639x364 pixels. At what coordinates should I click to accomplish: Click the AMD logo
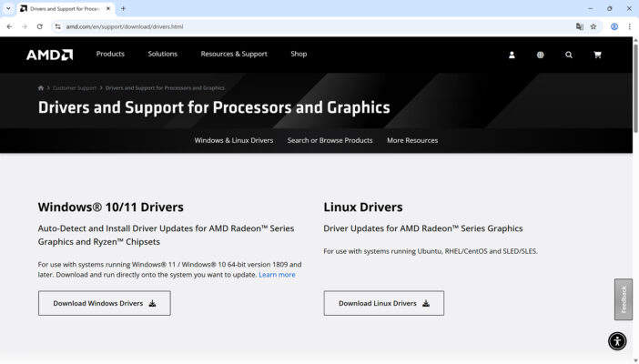click(x=49, y=55)
